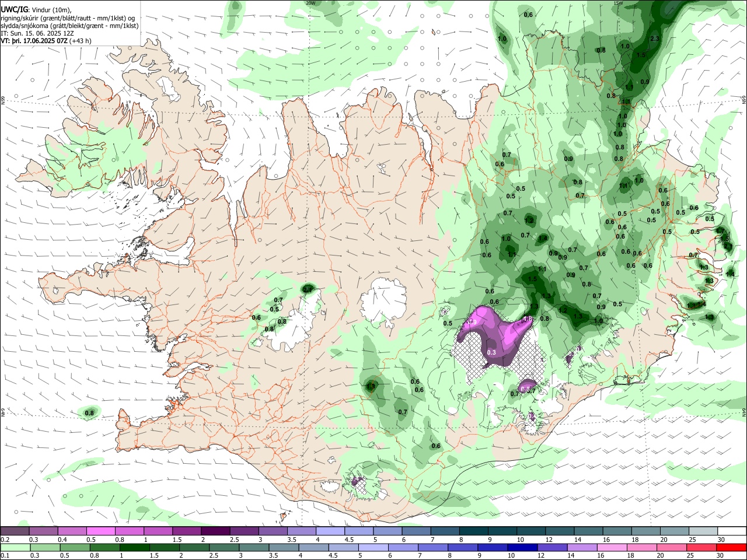Pick upper legend swatch between 4 and 4.5

(x=330, y=531)
